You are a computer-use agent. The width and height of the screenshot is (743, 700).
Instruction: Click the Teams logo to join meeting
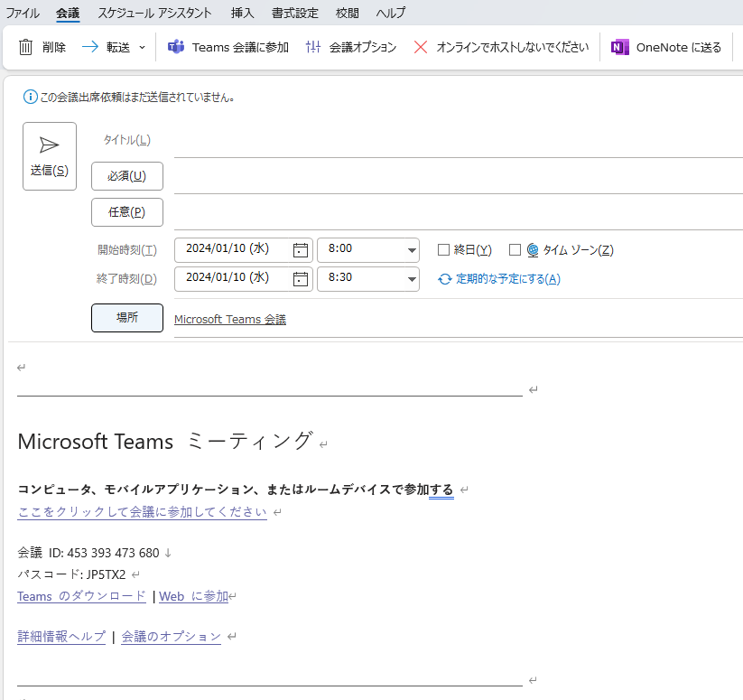click(176, 47)
